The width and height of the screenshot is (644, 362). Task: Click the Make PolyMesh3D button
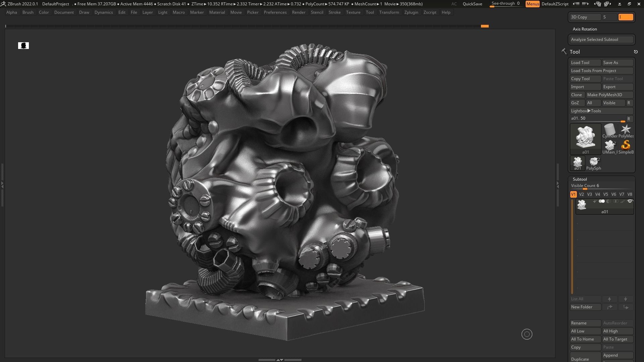pos(609,95)
